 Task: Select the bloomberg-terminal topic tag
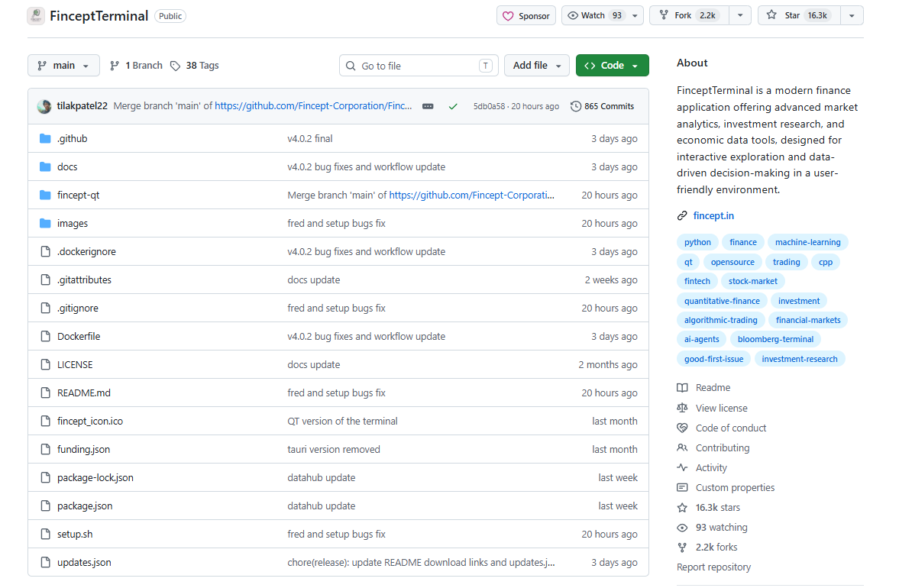pos(775,339)
